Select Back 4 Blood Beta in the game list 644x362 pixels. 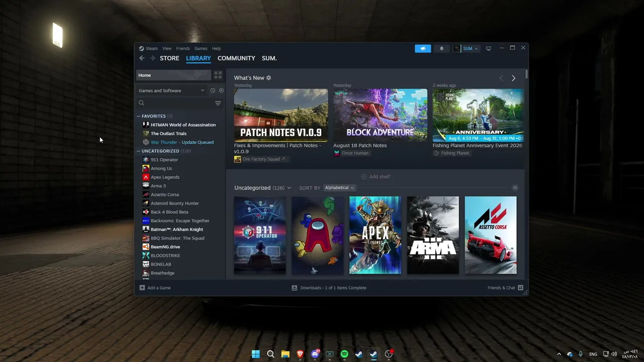point(169,212)
